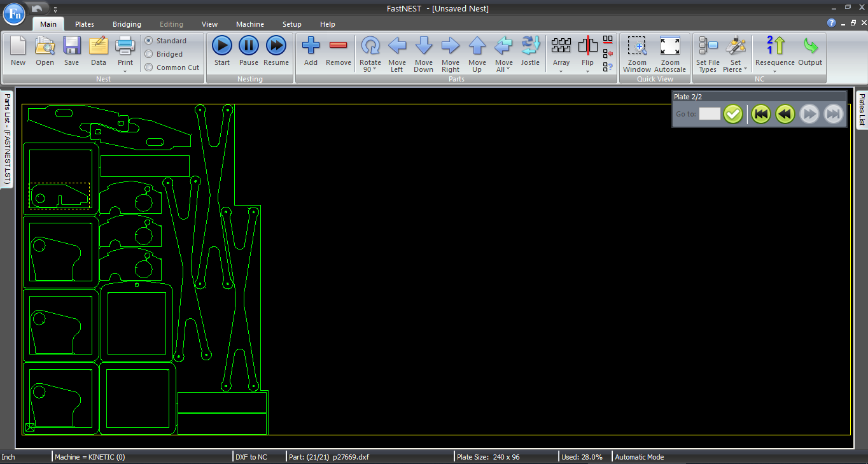The height and width of the screenshot is (464, 868).
Task: Go to the next plate
Action: (809, 114)
